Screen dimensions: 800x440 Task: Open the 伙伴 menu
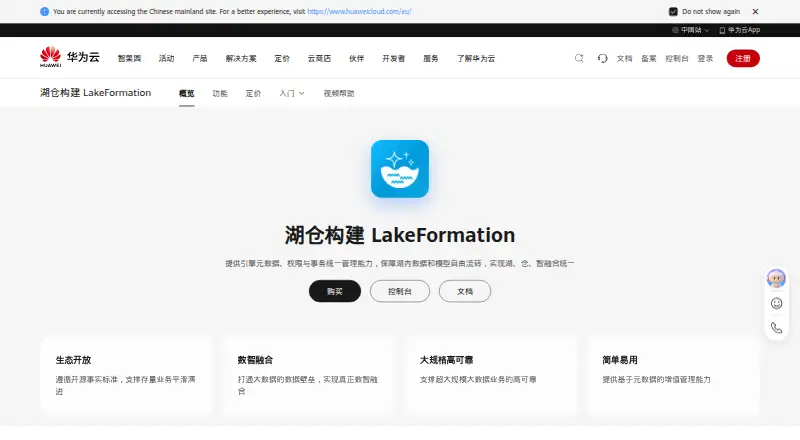pos(357,58)
